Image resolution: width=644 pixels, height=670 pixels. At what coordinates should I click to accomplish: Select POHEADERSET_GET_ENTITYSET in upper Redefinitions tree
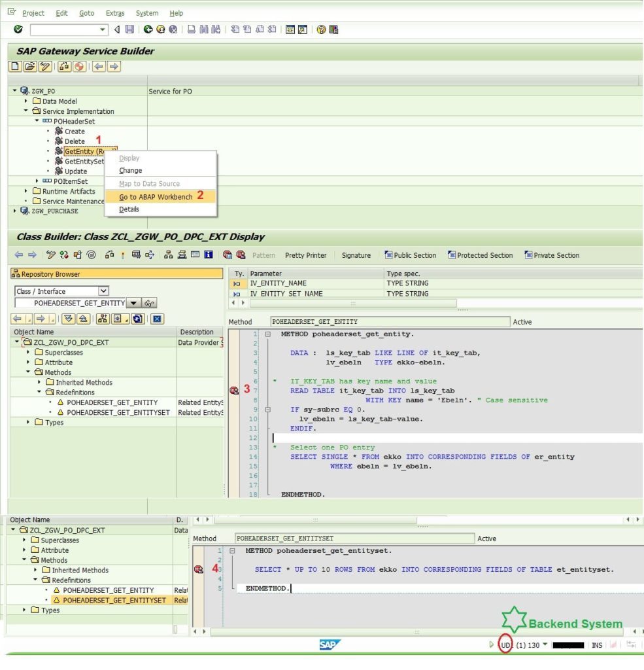(x=118, y=412)
